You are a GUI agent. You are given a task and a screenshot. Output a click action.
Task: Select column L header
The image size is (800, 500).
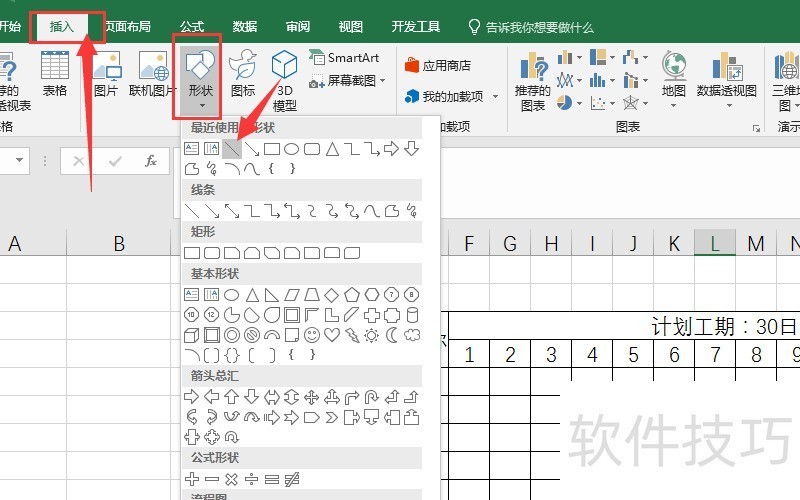pyautogui.click(x=715, y=243)
